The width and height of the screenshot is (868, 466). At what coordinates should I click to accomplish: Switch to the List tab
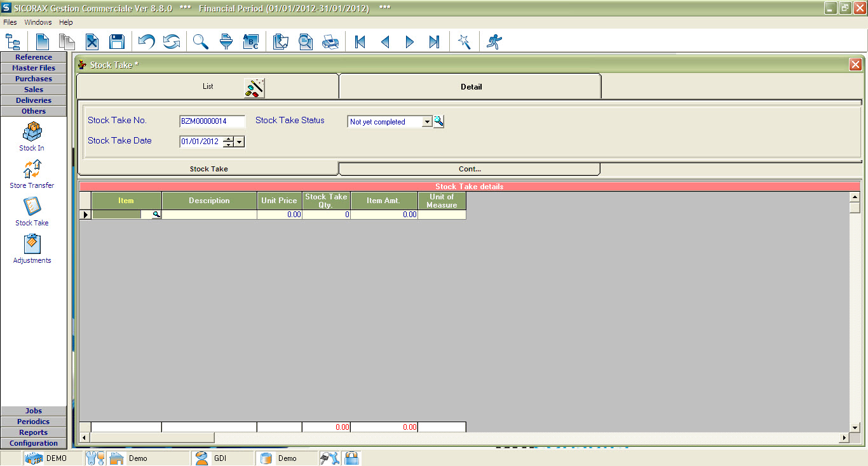[208, 86]
